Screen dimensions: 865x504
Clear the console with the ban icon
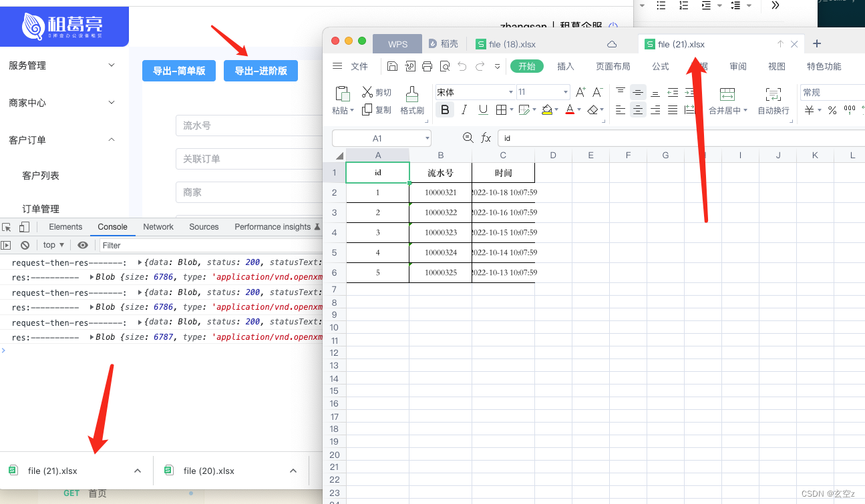click(25, 245)
